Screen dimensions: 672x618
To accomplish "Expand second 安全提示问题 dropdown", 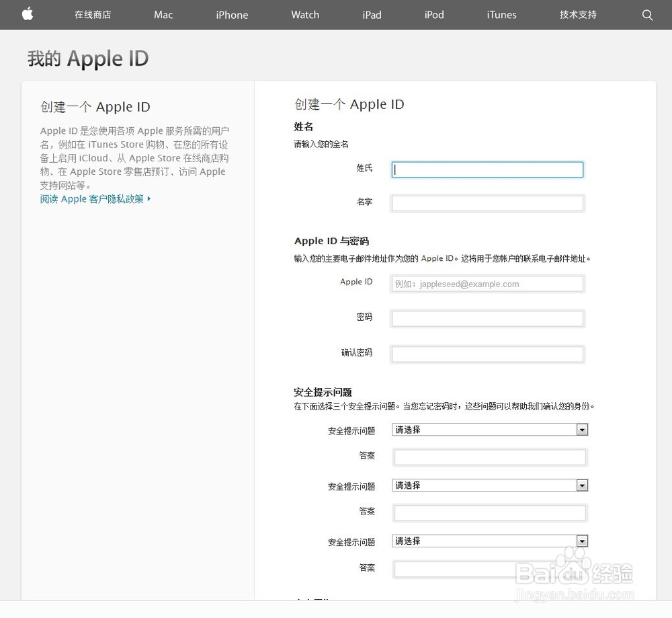I will [x=490, y=486].
